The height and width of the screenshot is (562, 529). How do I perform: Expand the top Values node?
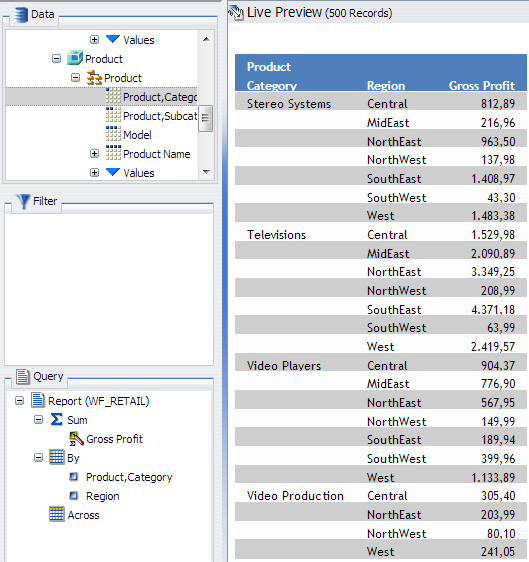(x=94, y=40)
